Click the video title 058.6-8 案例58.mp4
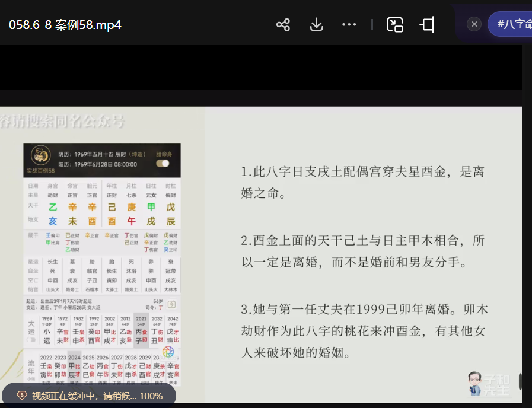This screenshot has height=408, width=532. point(65,25)
